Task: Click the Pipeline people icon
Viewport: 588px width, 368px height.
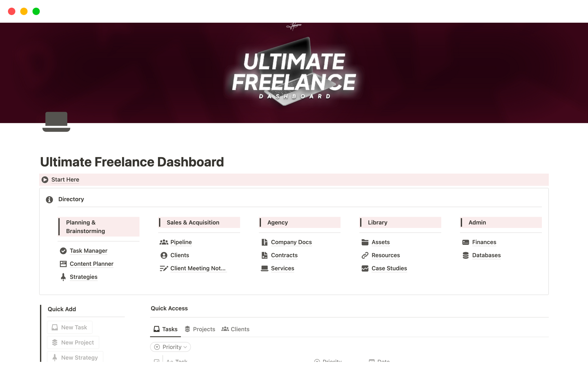Action: [164, 242]
